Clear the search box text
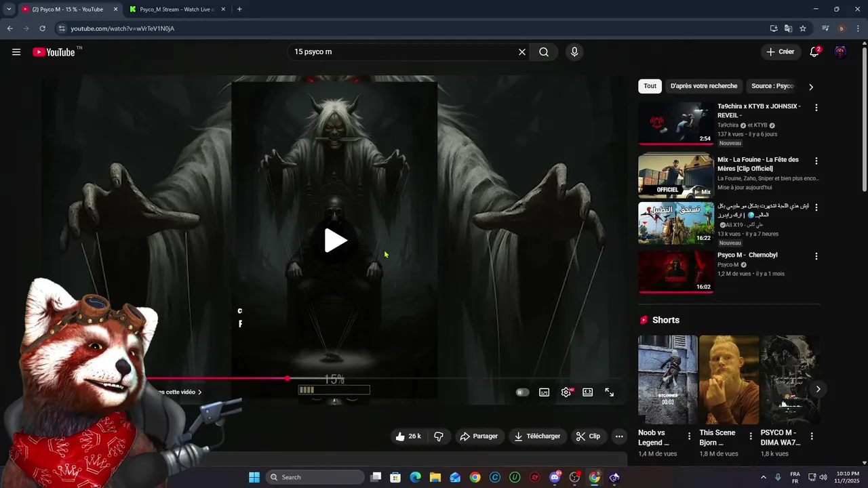This screenshot has height=488, width=868. pos(522,52)
